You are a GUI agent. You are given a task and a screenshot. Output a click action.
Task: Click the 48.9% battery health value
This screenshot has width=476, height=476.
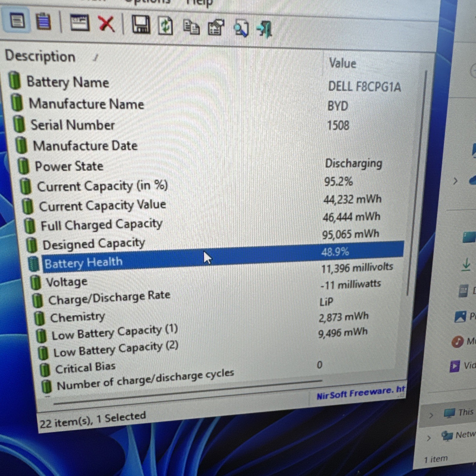point(335,252)
